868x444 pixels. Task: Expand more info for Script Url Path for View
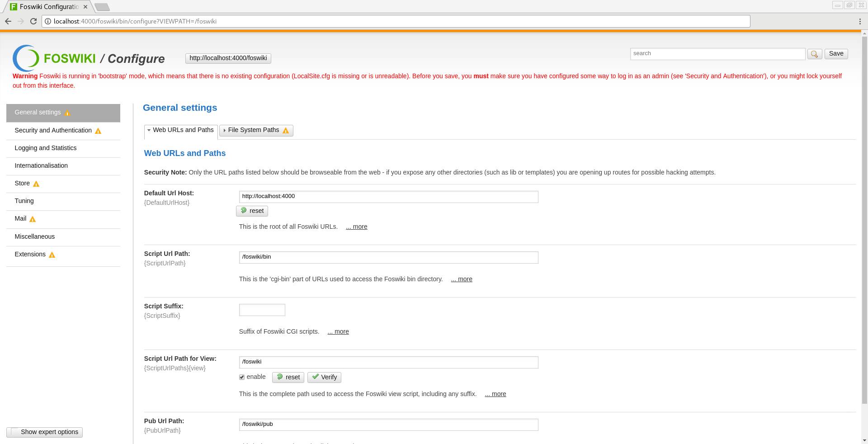pyautogui.click(x=495, y=394)
